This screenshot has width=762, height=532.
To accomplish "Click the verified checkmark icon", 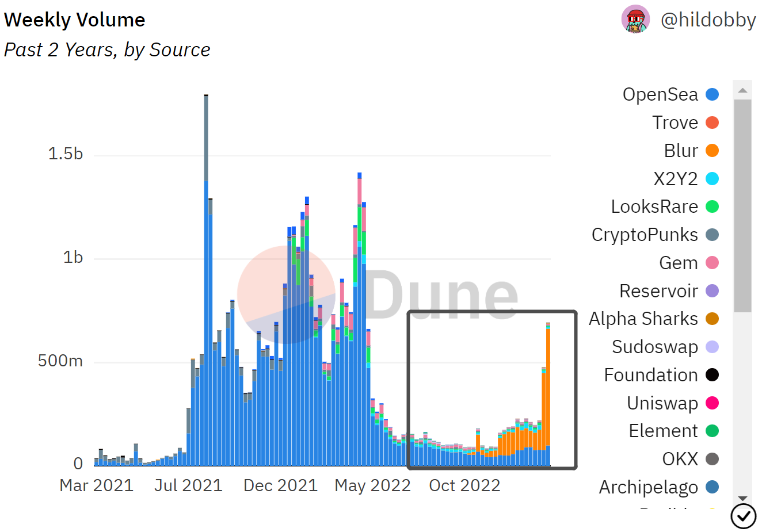I will tap(743, 516).
